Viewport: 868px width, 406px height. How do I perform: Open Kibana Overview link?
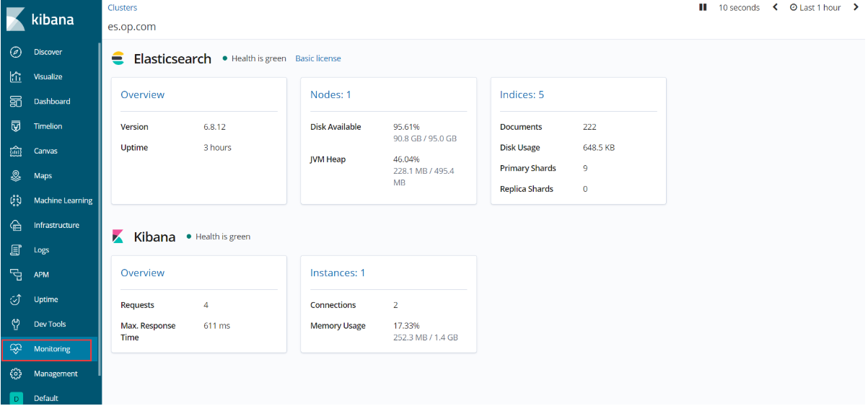142,273
